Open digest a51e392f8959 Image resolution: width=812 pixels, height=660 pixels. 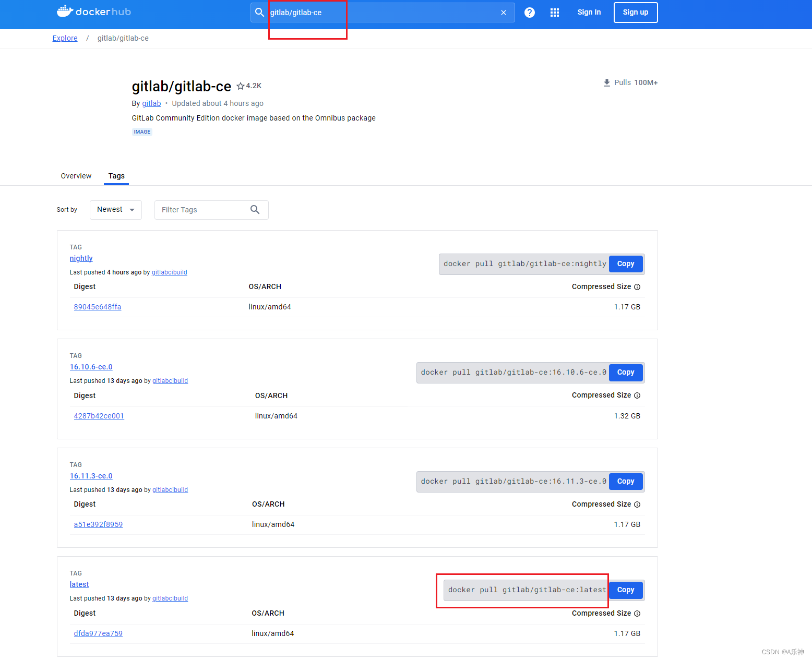coord(98,524)
